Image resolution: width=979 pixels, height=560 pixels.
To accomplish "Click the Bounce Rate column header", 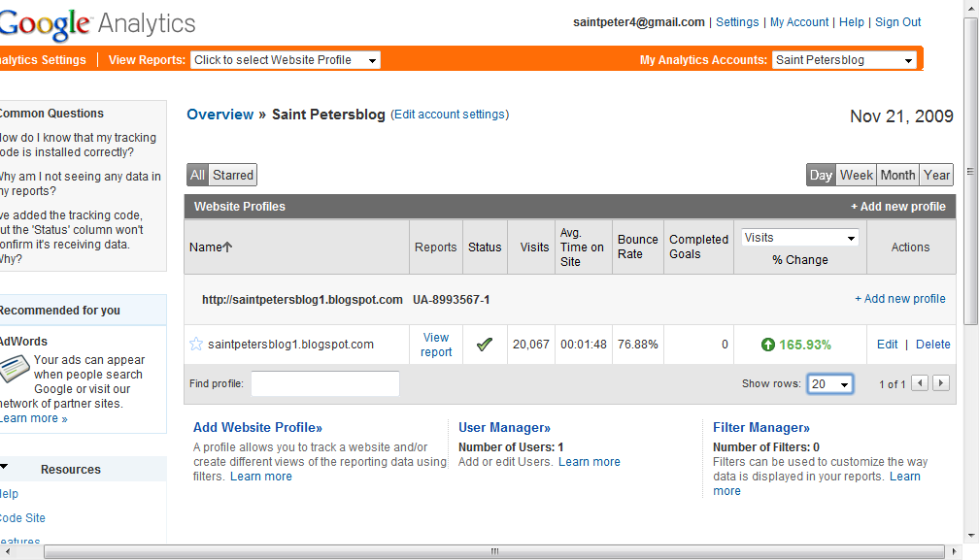I will (637, 247).
